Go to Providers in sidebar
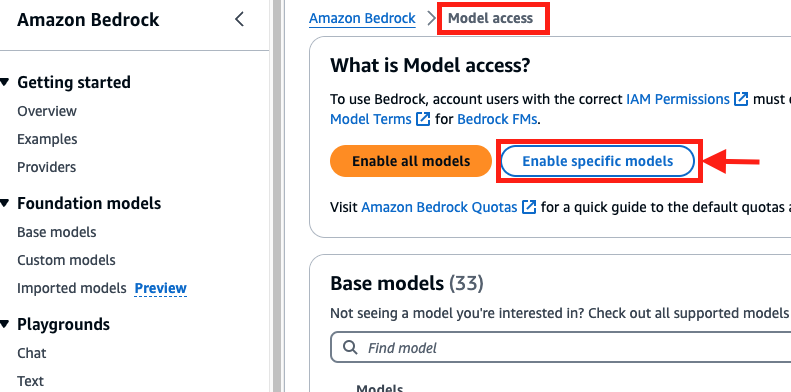 46,167
